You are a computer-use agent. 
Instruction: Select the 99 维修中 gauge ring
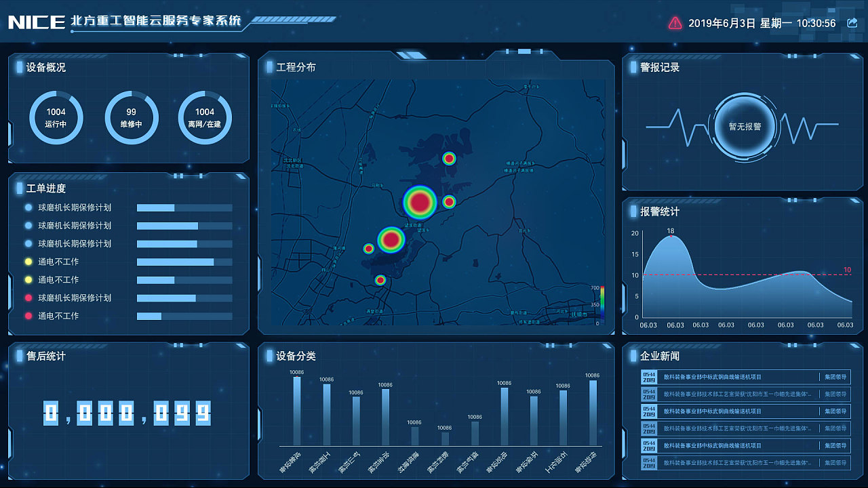[x=132, y=118]
